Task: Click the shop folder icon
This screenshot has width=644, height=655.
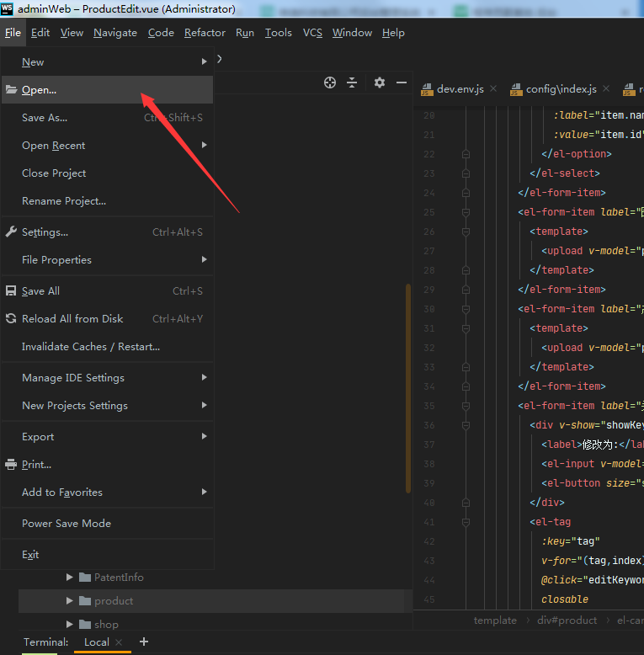Action: click(85, 624)
